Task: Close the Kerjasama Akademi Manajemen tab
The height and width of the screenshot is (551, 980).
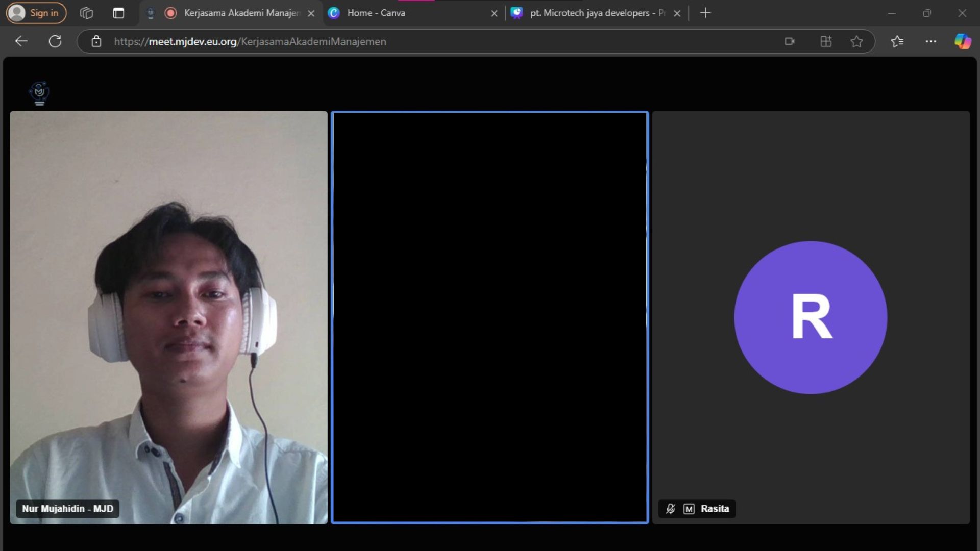Action: pos(311,13)
